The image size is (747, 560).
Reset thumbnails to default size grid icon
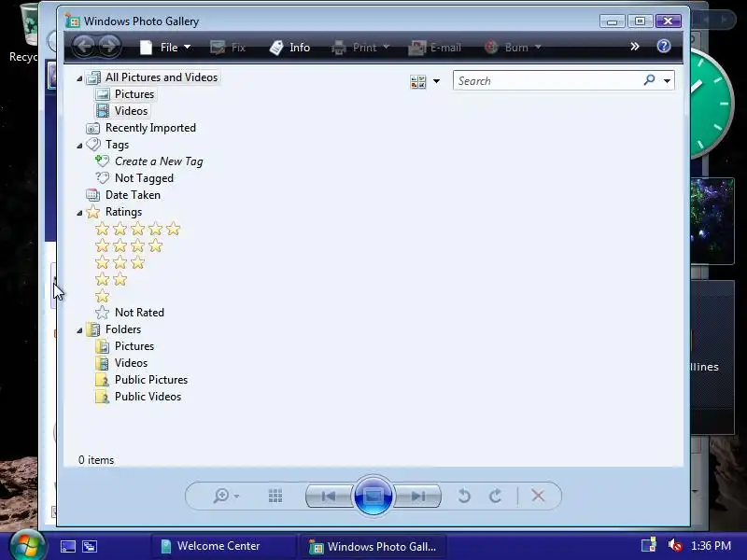click(x=275, y=496)
